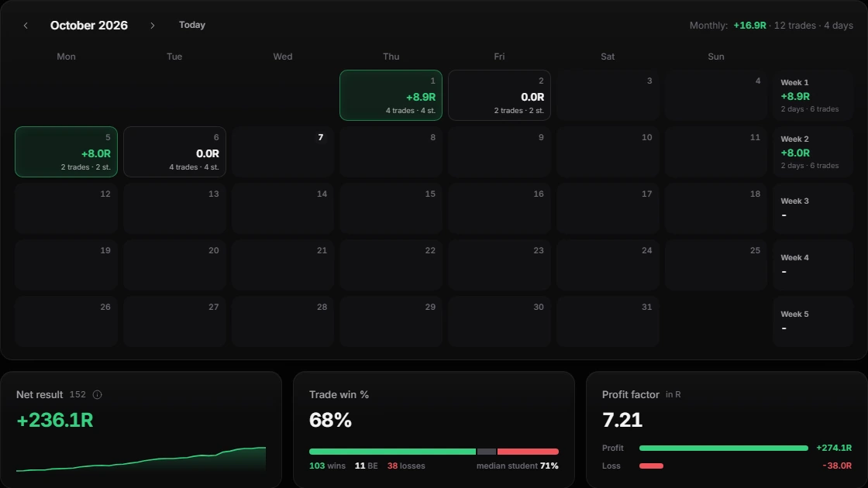Select calendar day 11
Viewport: 868px width, 488px height.
coord(716,152)
